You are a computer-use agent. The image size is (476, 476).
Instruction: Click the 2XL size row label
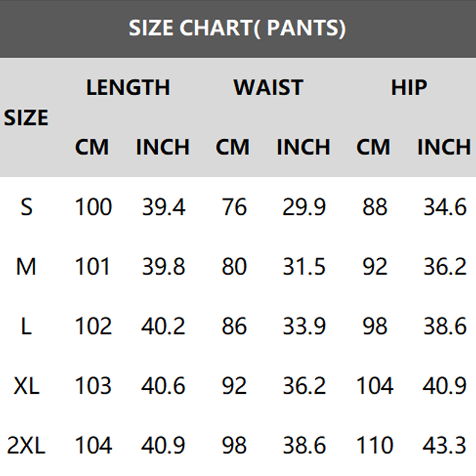pos(26,445)
